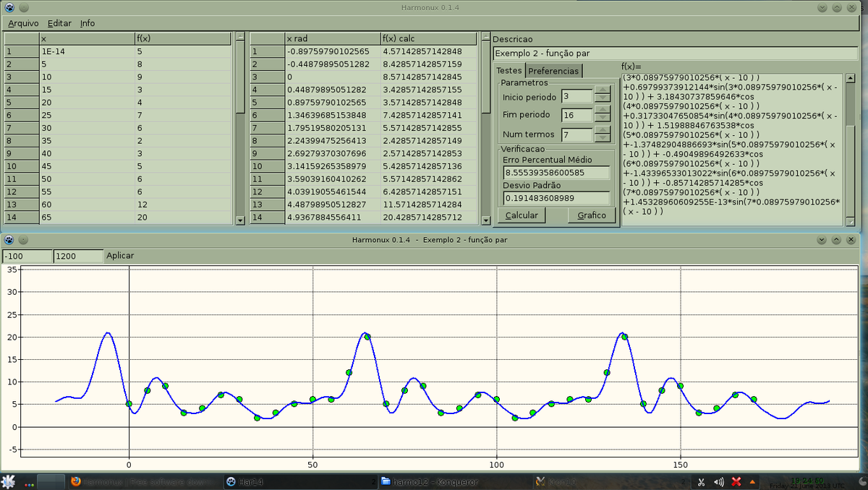Click the -100 range input field

(25, 254)
